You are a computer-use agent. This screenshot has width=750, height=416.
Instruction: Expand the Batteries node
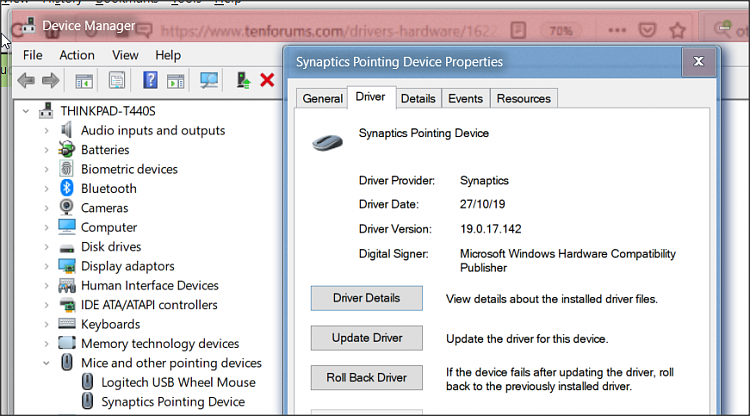tap(46, 150)
